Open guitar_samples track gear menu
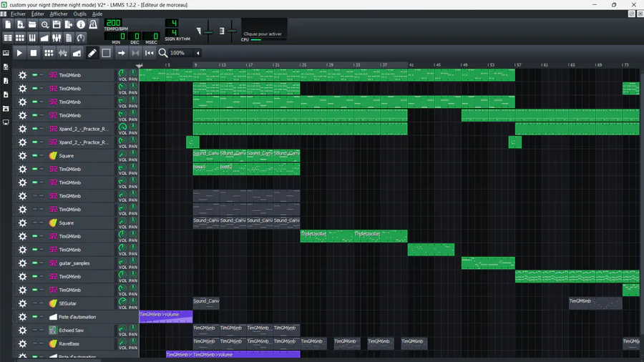Viewport: 644px width, 362px height. click(23, 263)
